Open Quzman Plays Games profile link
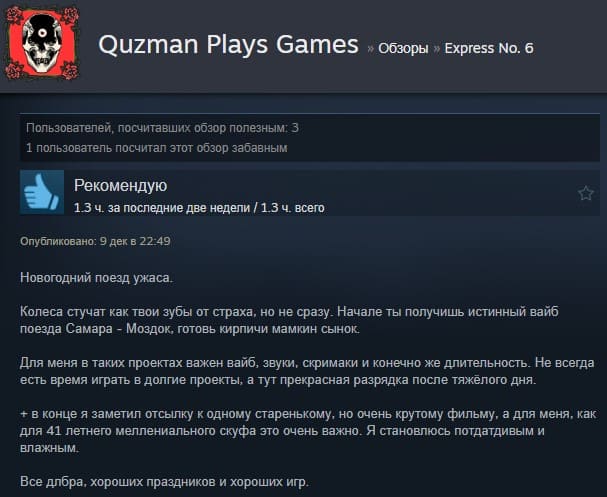 [x=228, y=44]
